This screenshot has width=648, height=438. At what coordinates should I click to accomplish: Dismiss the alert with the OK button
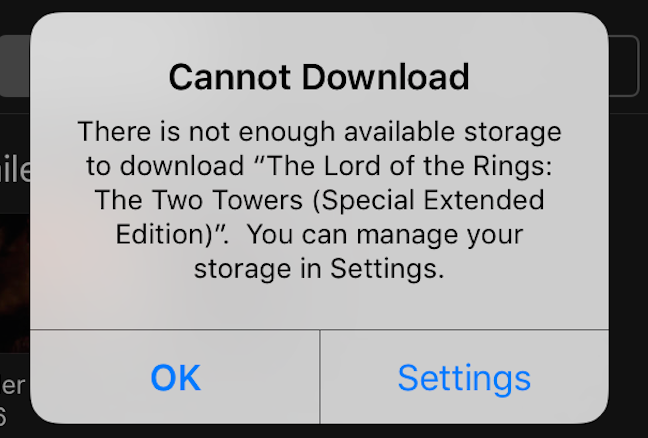click(175, 377)
